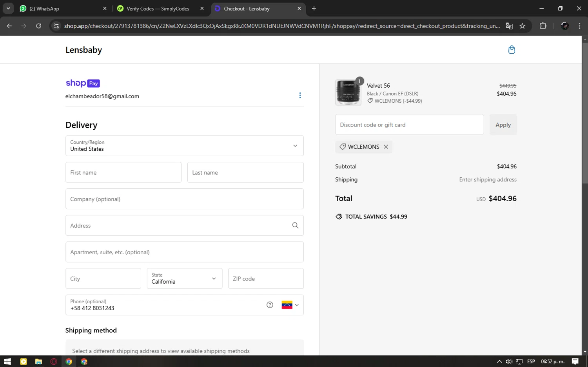This screenshot has width=588, height=367.
Task: Click the Lensbaby store name link
Action: click(x=83, y=50)
